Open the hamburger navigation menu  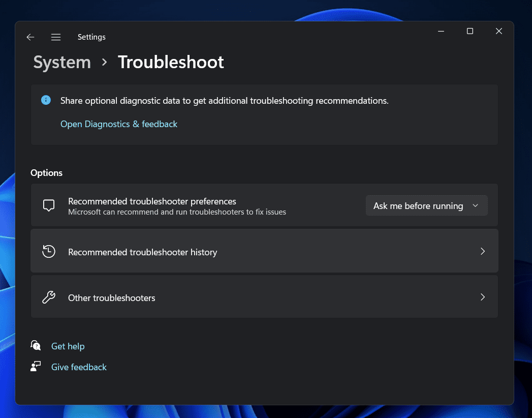click(x=56, y=37)
